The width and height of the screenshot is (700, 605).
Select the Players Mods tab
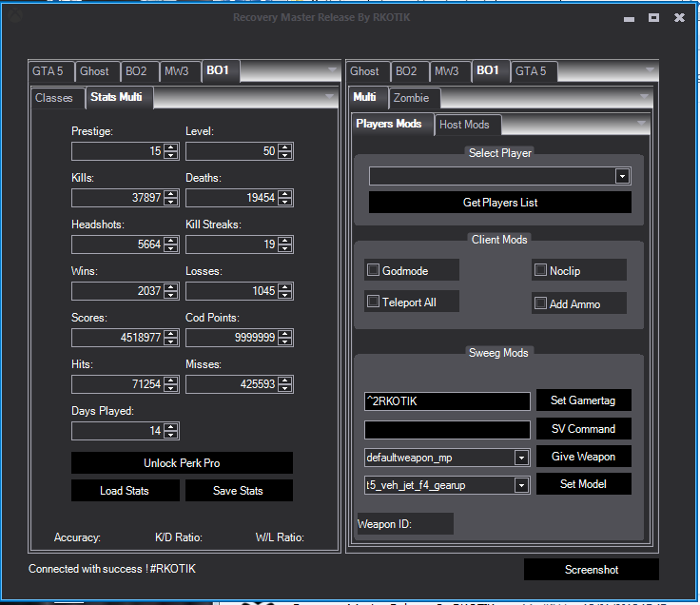393,124
